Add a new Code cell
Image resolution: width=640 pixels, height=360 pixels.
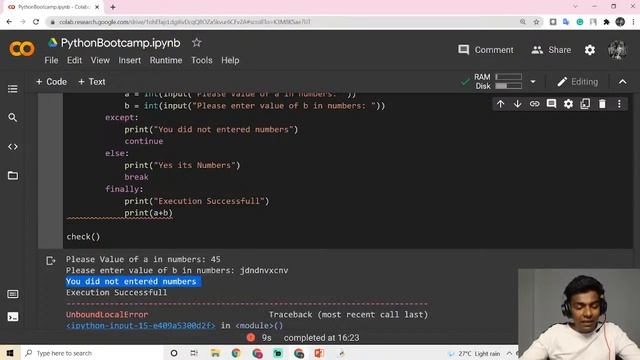51,82
